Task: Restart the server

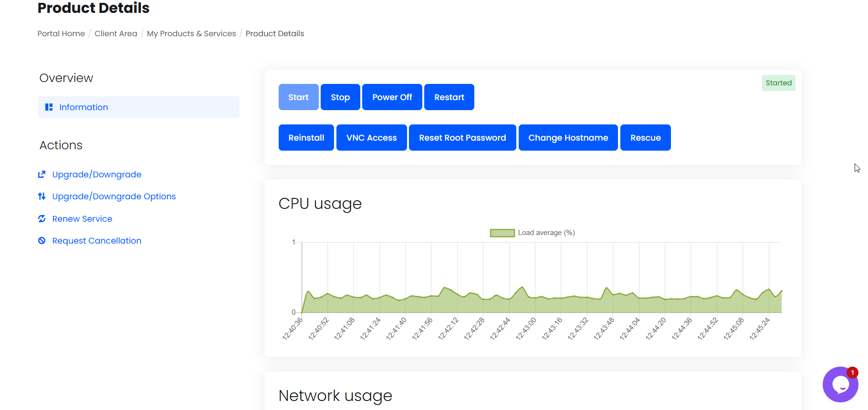Action: [x=449, y=97]
